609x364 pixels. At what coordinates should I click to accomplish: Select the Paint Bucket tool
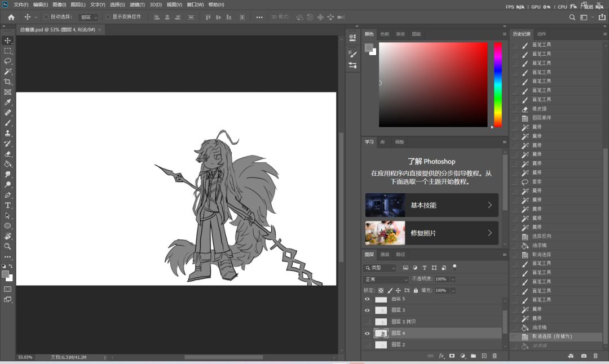pos(8,164)
